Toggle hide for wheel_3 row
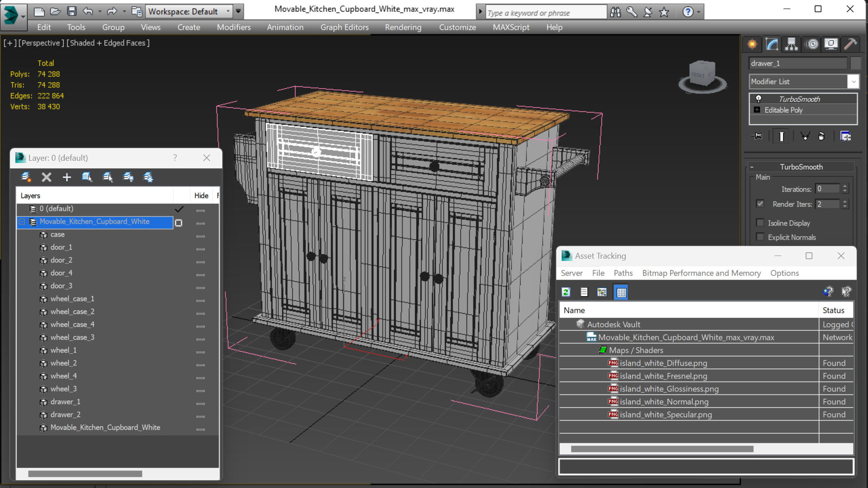Viewport: 868px width, 488px height. tap(201, 390)
